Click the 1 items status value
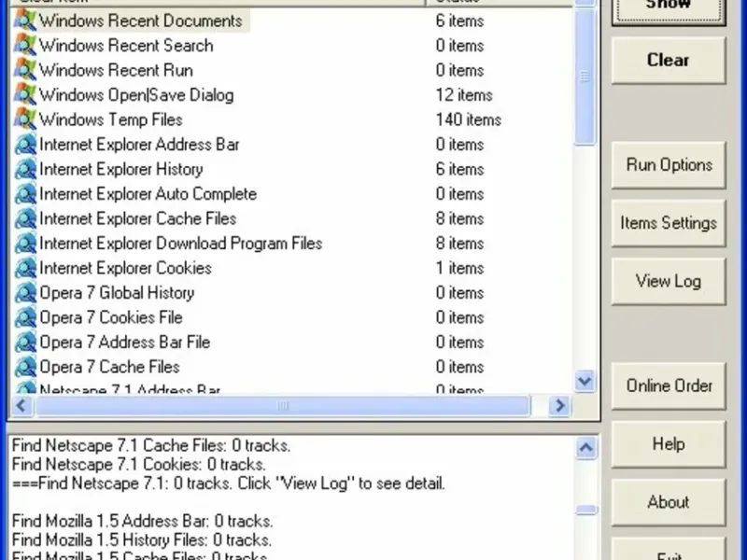 tap(459, 268)
